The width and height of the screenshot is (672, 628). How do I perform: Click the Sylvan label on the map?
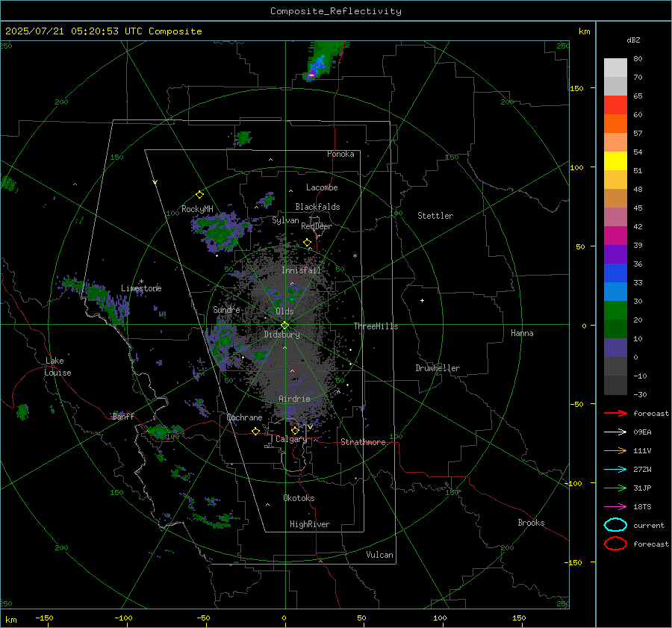[x=285, y=220]
